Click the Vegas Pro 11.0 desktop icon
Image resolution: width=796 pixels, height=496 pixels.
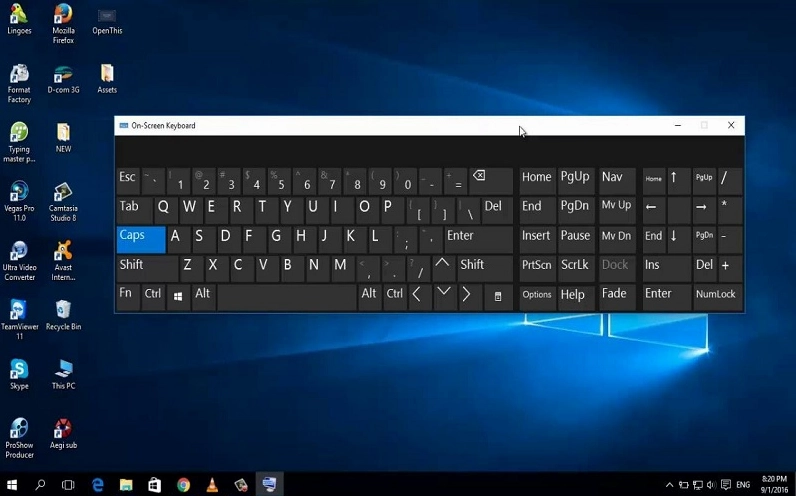point(19,202)
